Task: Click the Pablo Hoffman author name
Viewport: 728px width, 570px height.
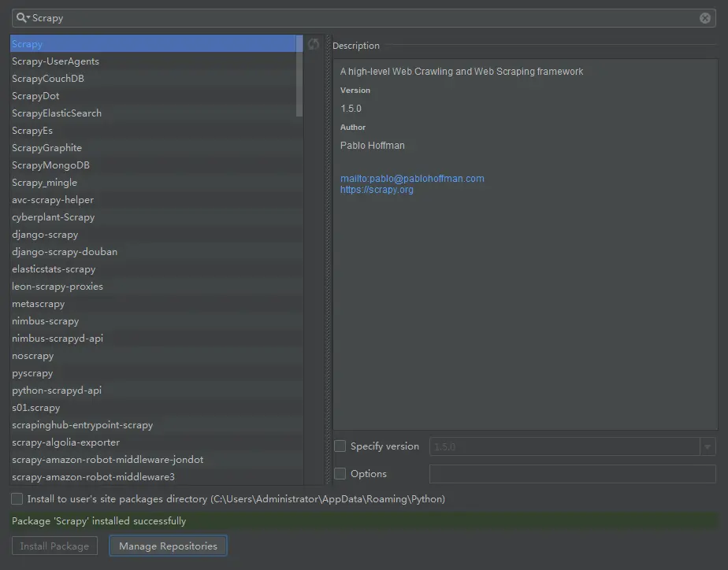Action: (x=373, y=146)
